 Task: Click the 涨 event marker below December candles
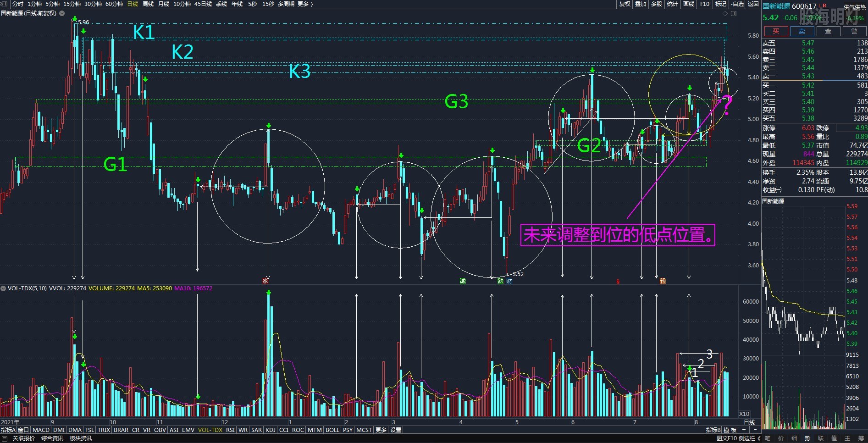[x=265, y=281]
